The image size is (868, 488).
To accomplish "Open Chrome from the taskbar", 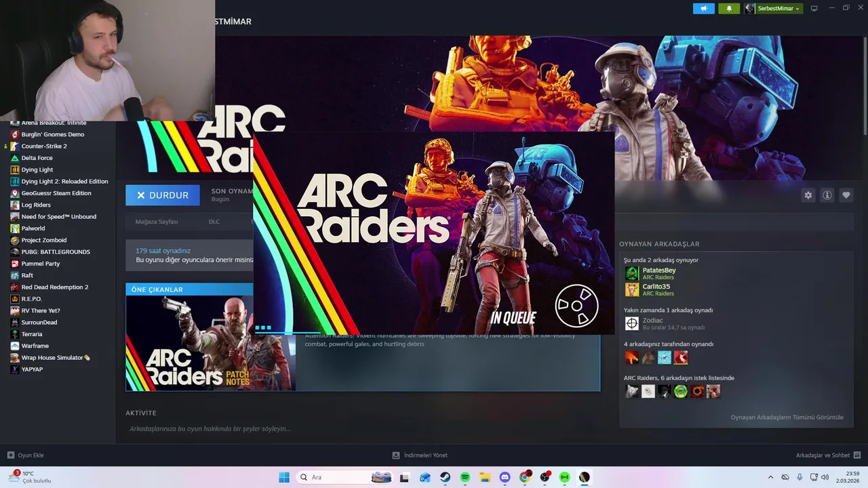I will [x=525, y=477].
